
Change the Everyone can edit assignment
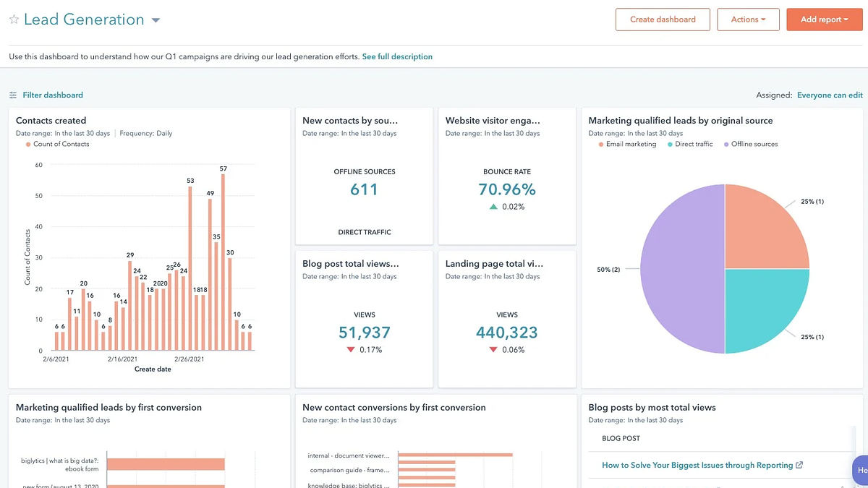[830, 95]
